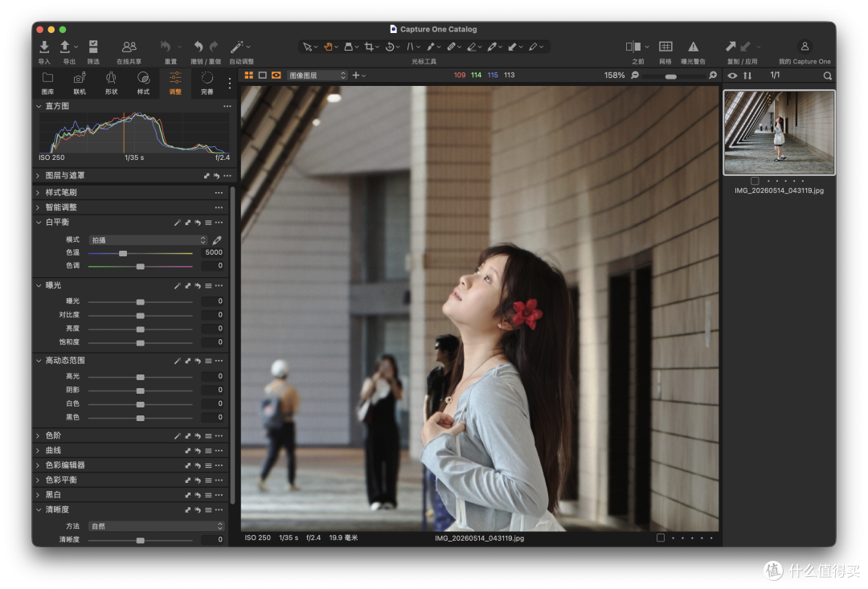Viewport: 868px width, 589px height.
Task: Open the Grid (网格) overlay icon
Action: click(x=665, y=47)
